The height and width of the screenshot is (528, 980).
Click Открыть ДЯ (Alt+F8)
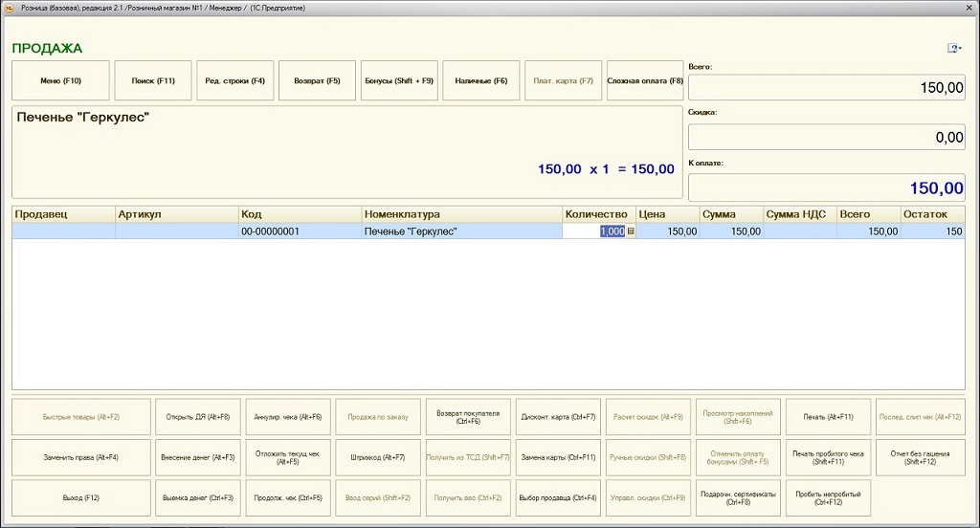pos(197,417)
